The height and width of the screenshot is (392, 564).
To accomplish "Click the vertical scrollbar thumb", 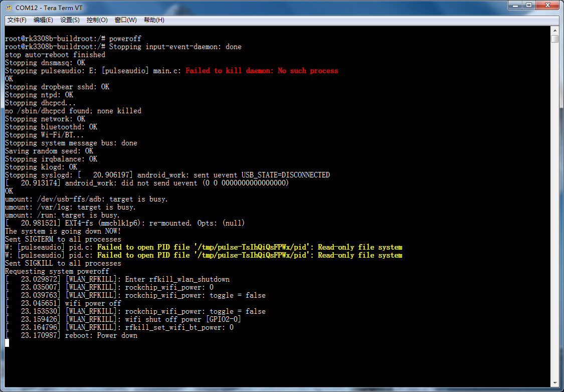I will (x=554, y=39).
